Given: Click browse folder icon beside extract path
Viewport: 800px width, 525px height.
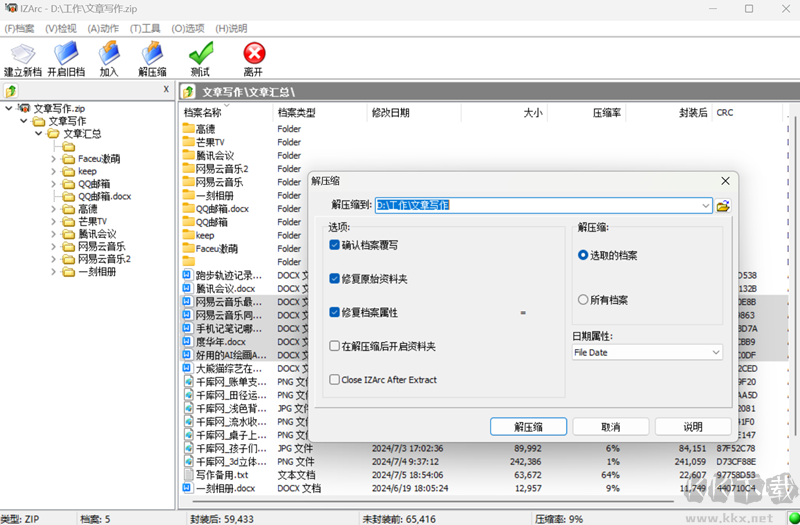Looking at the screenshot, I should click(x=723, y=206).
